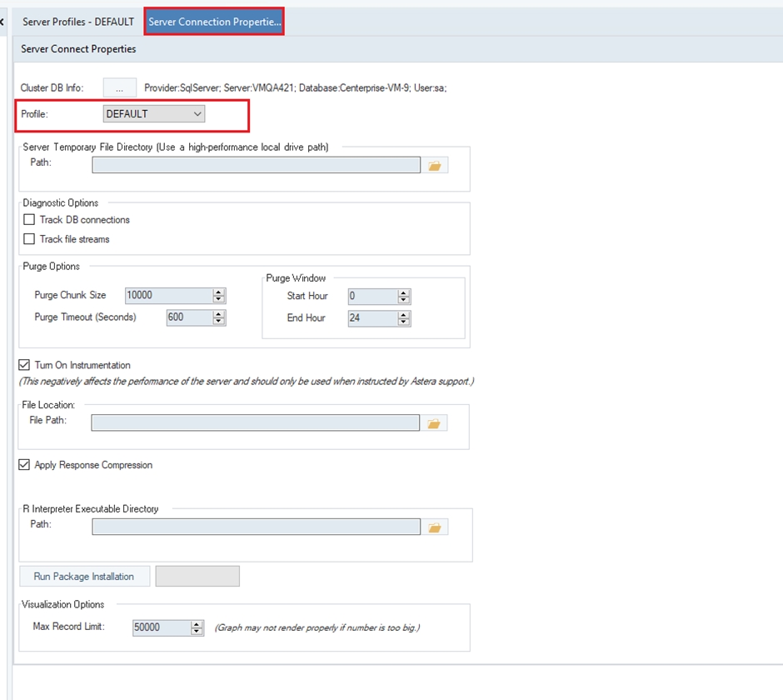The image size is (783, 700).
Task: Switch to Server Profiles - DEFAULT tab
Action: tap(77, 22)
